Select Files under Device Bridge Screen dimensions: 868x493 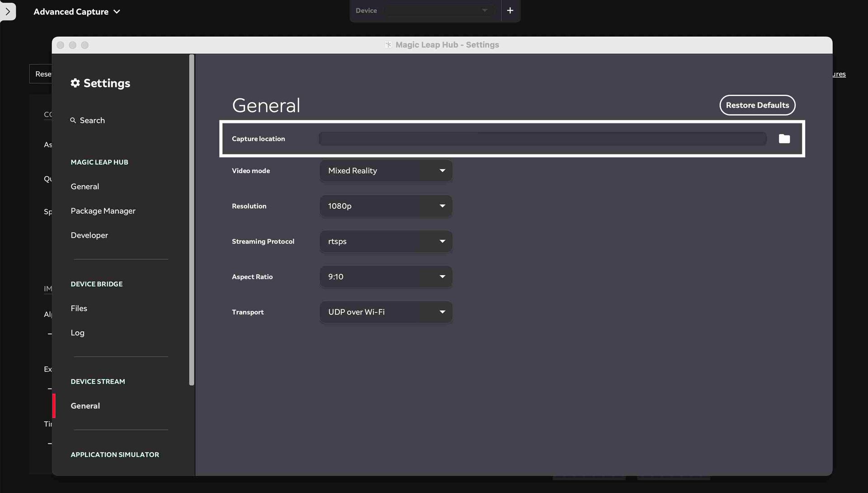79,308
